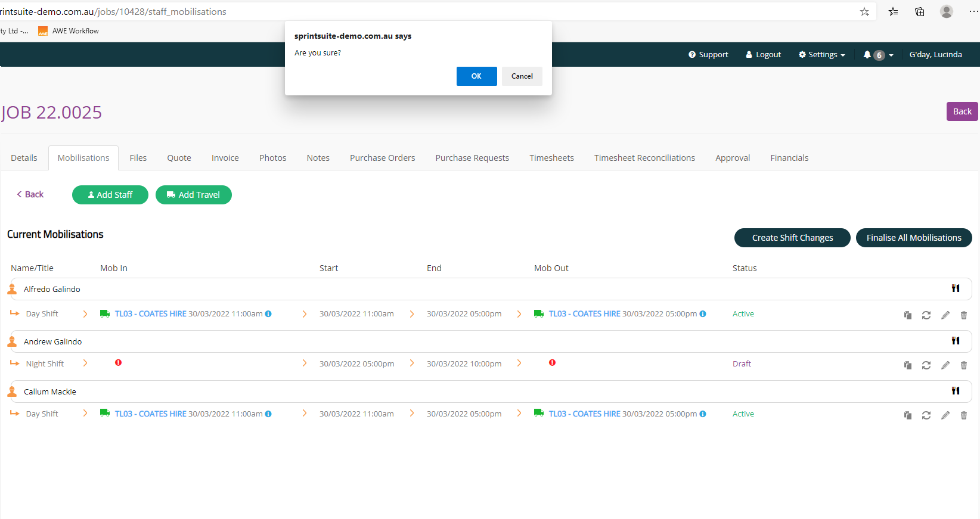Click meal icon in Callum Mackie row
The image size is (980, 519).
coord(956,391)
